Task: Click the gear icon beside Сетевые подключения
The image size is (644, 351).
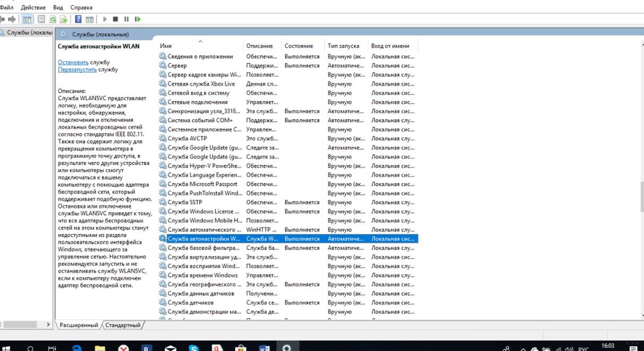Action: pos(163,102)
